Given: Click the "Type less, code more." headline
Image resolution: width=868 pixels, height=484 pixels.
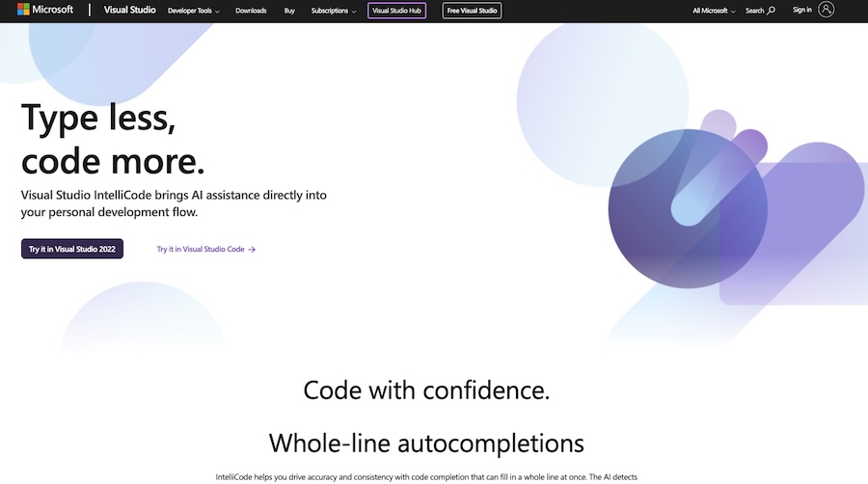Looking at the screenshot, I should click(x=113, y=138).
